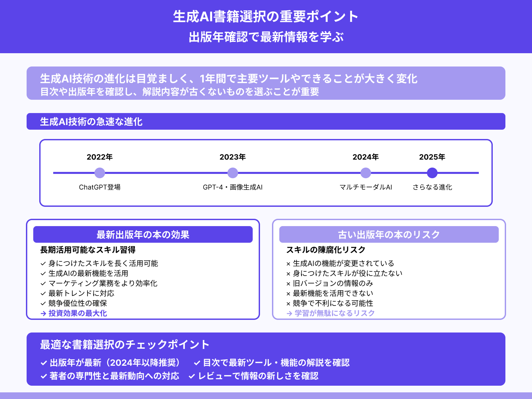Click checkmark beside 目次で最新ツール・機能の解説を確認
532x399 pixels.
(197, 363)
